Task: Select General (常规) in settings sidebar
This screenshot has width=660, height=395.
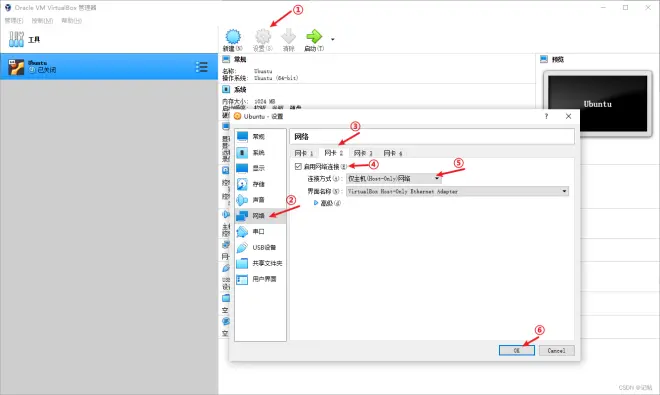Action: click(260, 136)
